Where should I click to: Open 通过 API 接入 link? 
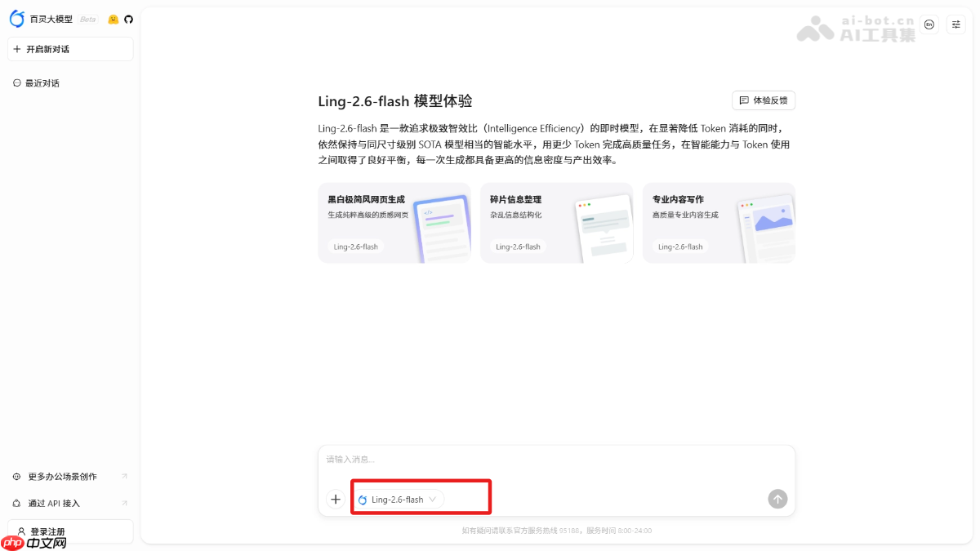(x=70, y=503)
